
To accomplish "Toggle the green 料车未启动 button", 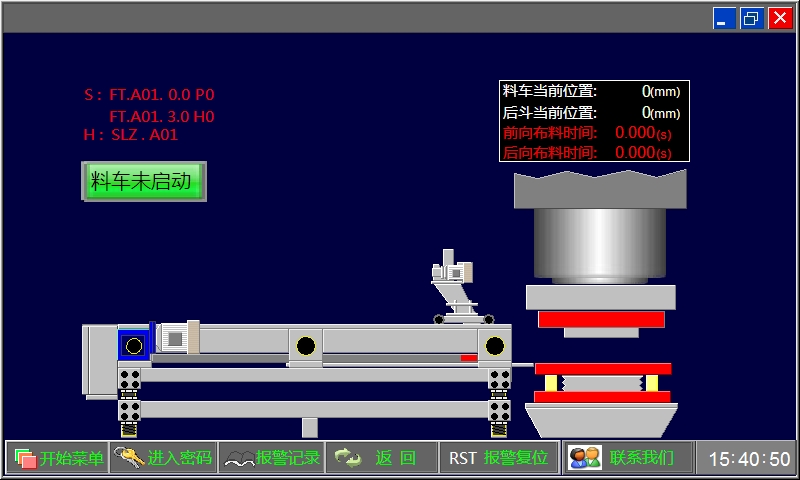I will pos(142,182).
